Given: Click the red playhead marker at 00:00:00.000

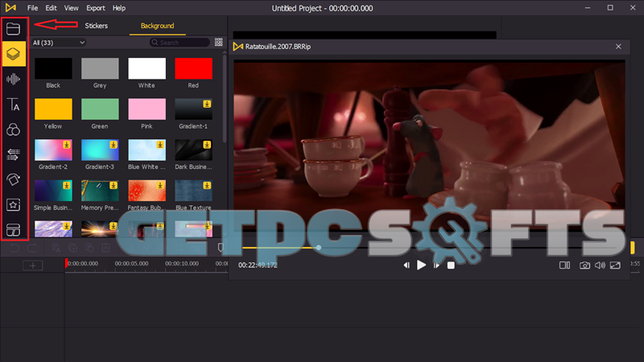Looking at the screenshot, I should click(x=66, y=263).
